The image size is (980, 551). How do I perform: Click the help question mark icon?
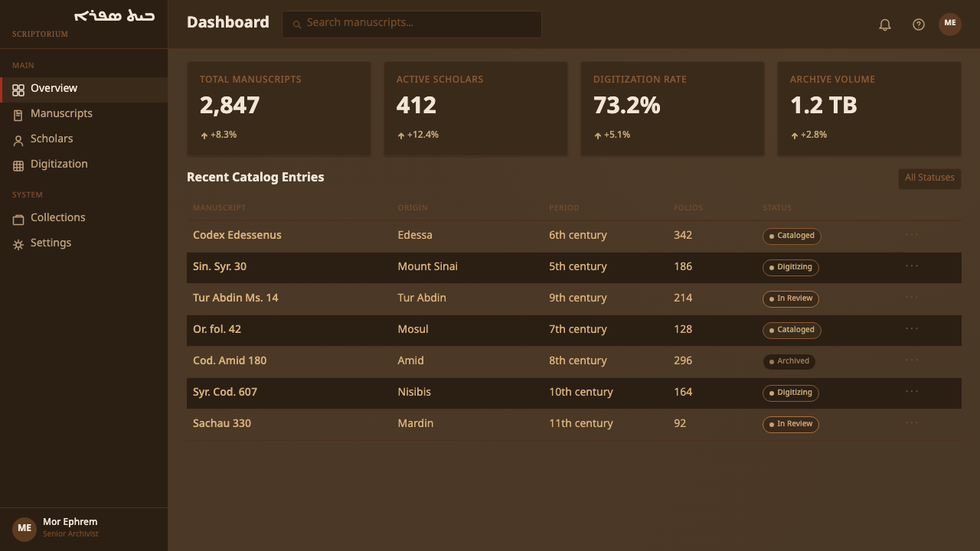(919, 24)
